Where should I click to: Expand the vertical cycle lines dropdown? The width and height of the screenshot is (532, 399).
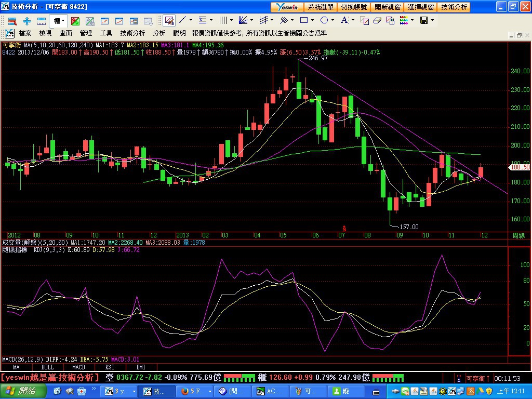(231, 20)
